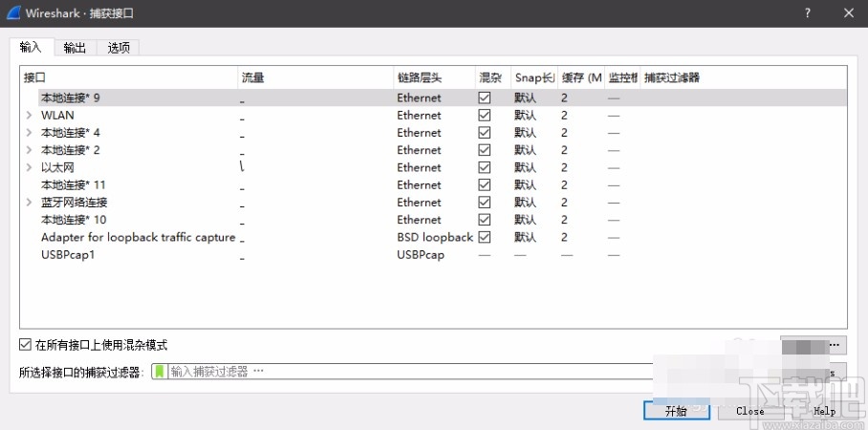Select the WLAN interface name
The height and width of the screenshot is (430, 868).
tap(57, 116)
